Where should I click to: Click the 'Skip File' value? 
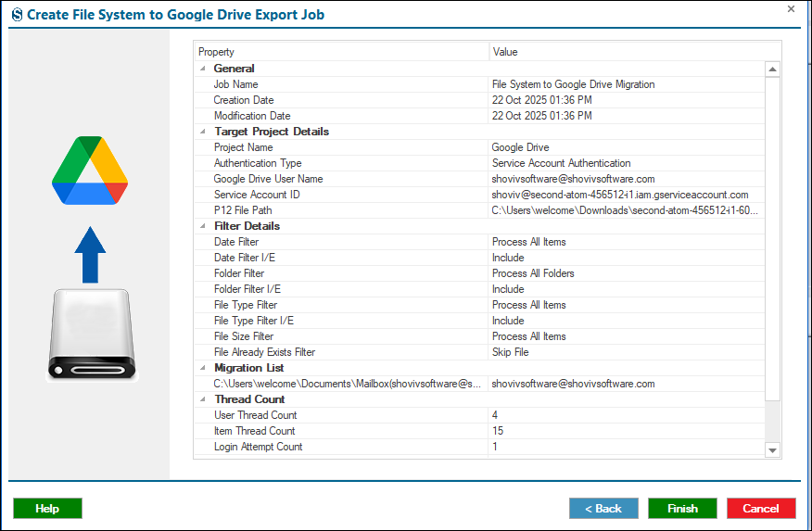click(511, 352)
